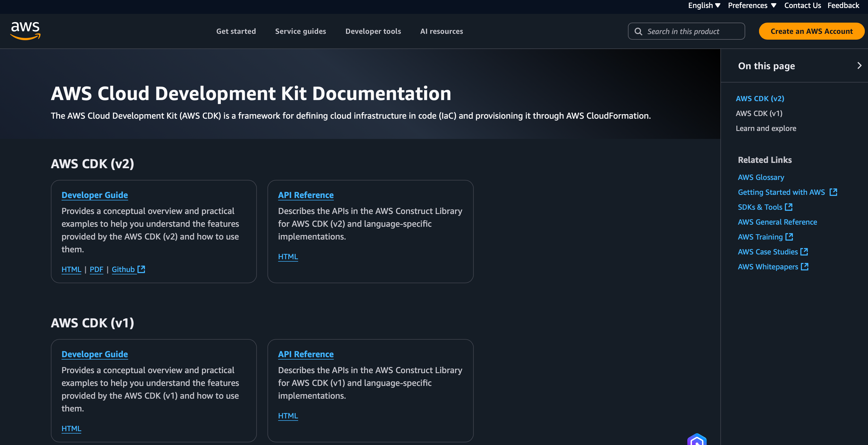Open the AWS Whitepapers link
Screen dimensions: 868x445
pyautogui.click(x=768, y=267)
